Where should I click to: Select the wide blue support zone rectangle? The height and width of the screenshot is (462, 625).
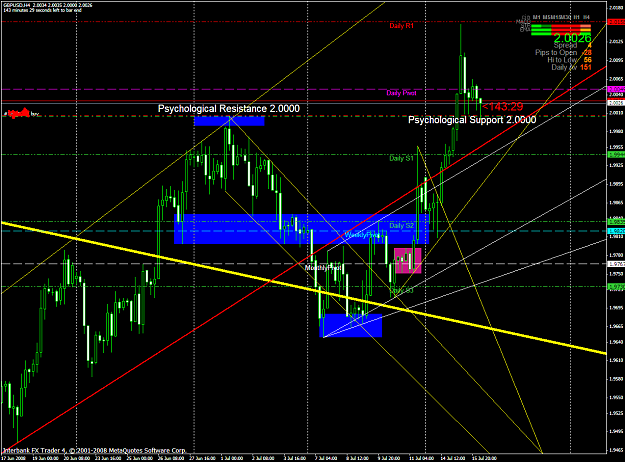click(x=301, y=229)
